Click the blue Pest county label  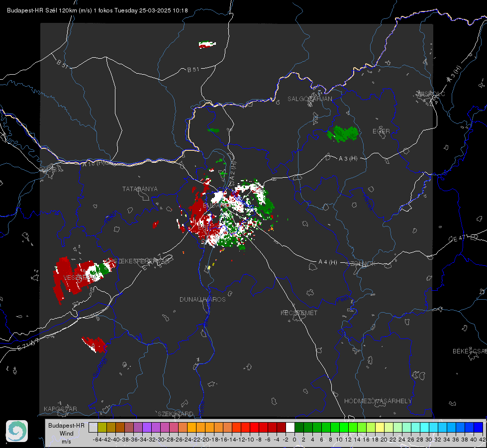click(343, 300)
